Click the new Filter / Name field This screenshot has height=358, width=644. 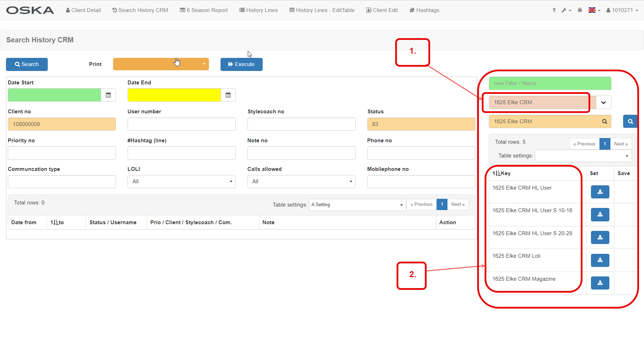click(550, 83)
